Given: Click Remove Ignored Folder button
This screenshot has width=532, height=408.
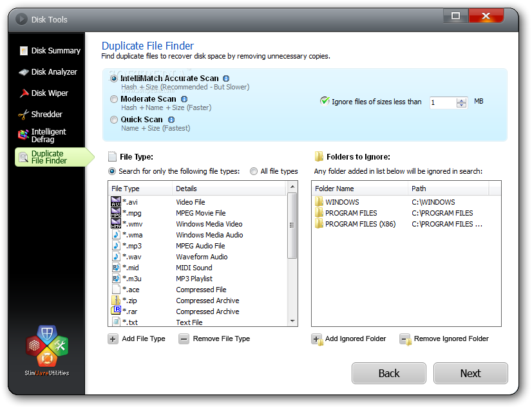Looking at the screenshot, I should coord(444,338).
